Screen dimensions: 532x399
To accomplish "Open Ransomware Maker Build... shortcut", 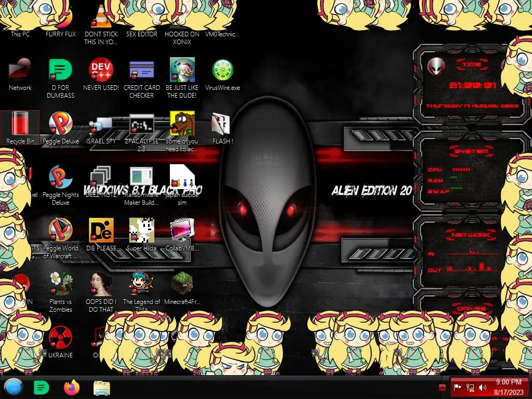I will pos(141,185).
